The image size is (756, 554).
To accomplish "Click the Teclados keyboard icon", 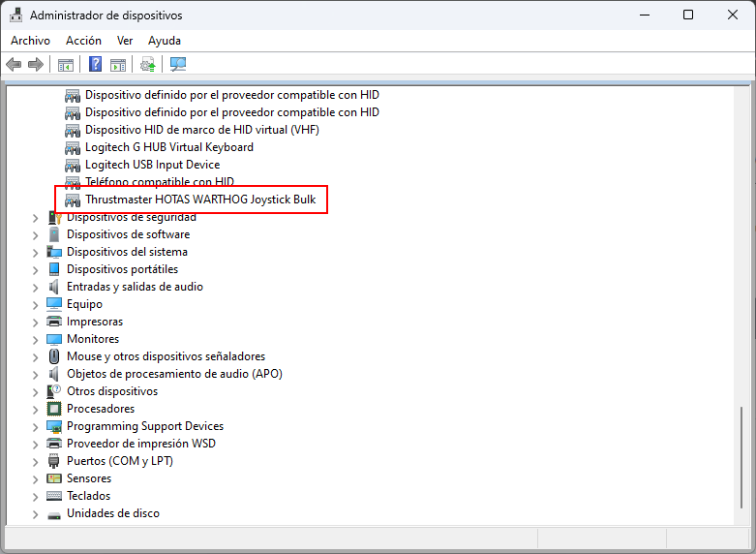I will (x=54, y=496).
